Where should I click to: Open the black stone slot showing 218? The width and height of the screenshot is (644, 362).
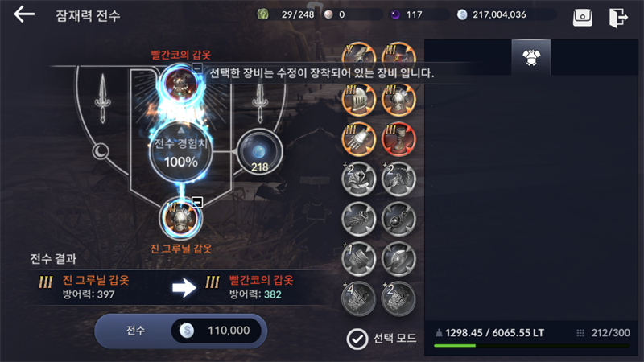pos(259,152)
